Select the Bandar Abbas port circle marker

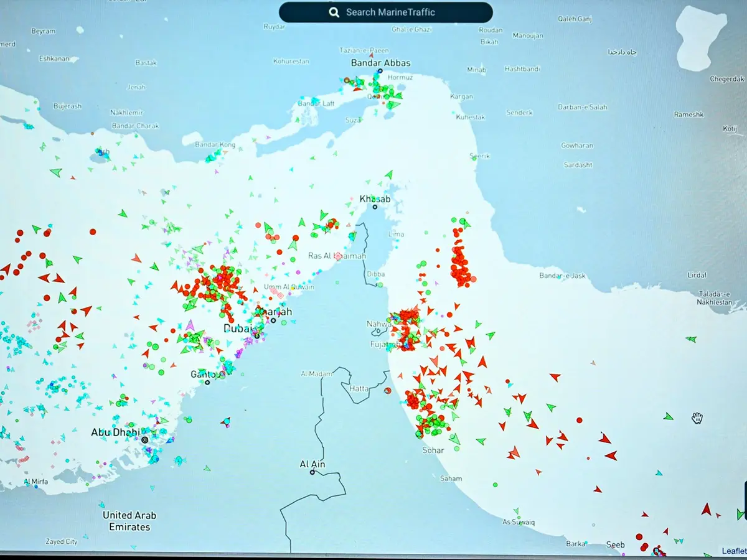380,71
